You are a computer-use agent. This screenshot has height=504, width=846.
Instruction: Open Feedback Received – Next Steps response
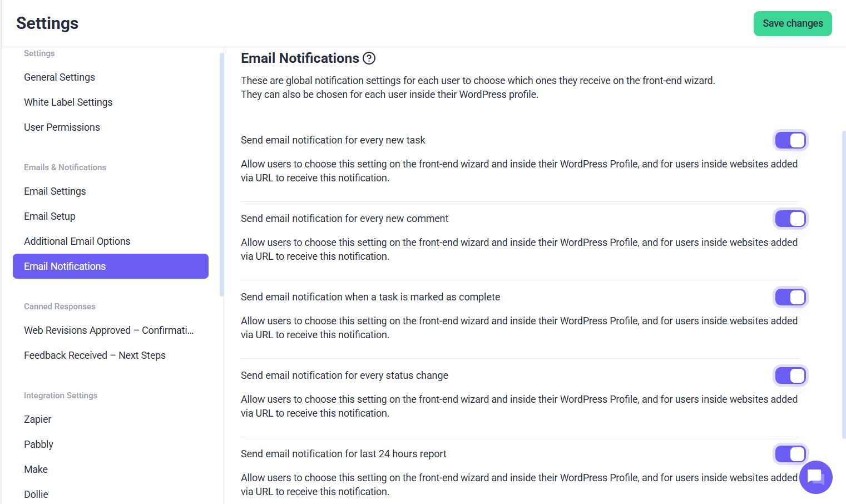(95, 355)
